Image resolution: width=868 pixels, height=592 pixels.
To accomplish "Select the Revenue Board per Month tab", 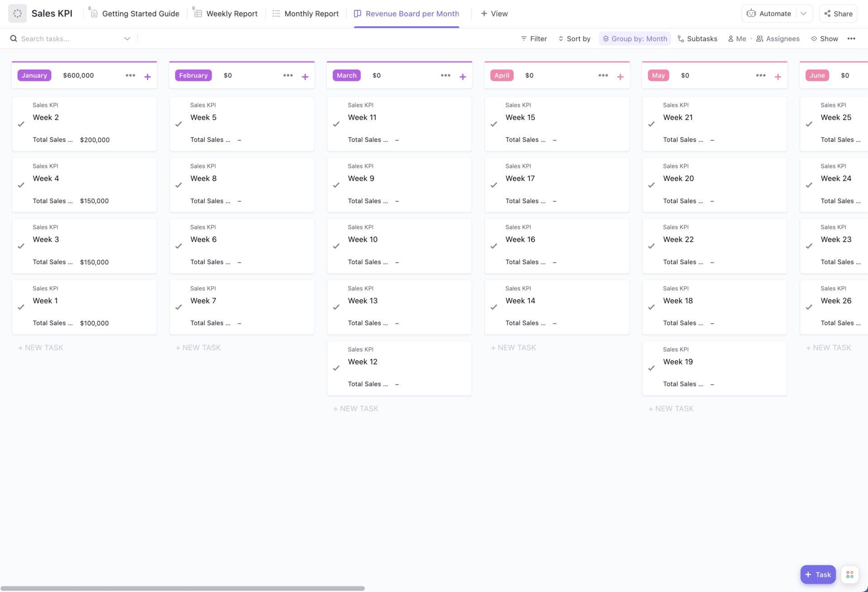I will [x=413, y=13].
